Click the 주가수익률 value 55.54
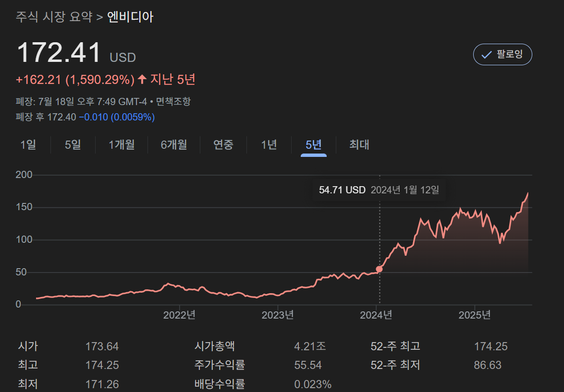This screenshot has width=564, height=392. 308,365
